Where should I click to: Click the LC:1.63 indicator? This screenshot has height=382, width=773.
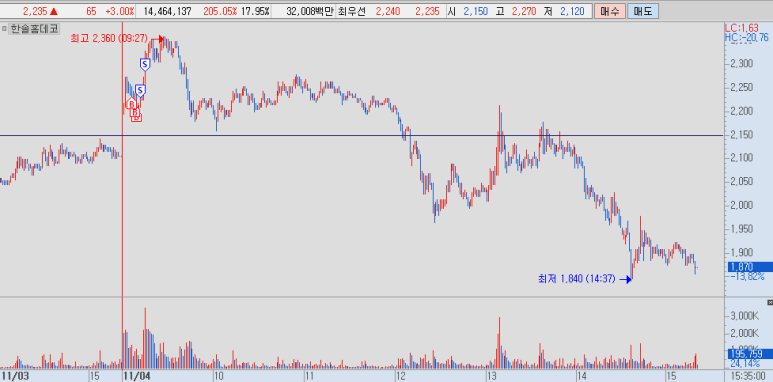[742, 29]
